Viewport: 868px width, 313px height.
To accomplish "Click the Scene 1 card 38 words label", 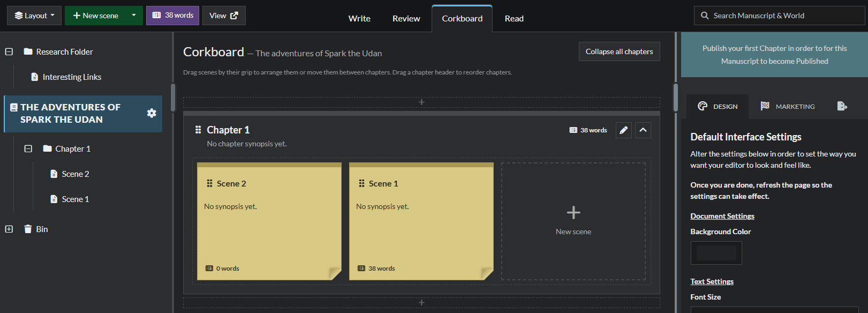I will 381,269.
